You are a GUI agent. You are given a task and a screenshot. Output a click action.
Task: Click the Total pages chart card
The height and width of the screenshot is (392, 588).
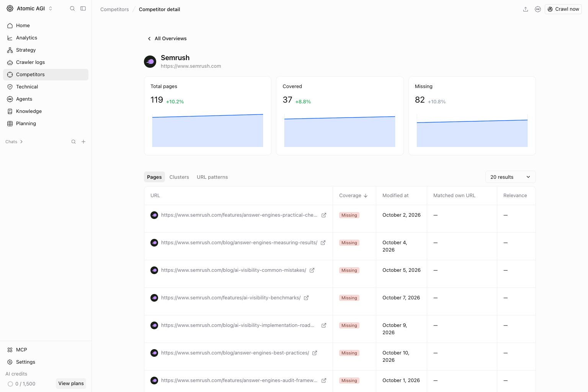coord(207,116)
